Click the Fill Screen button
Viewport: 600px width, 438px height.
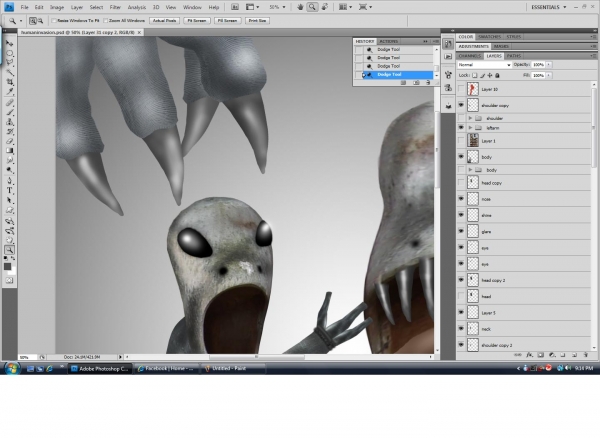227,21
